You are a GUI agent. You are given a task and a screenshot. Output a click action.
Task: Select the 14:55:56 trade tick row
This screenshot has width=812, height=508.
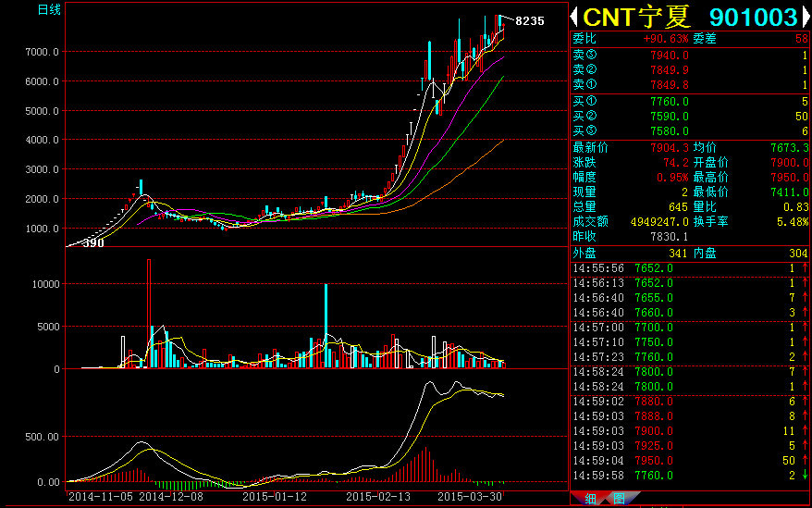pyautogui.click(x=690, y=268)
